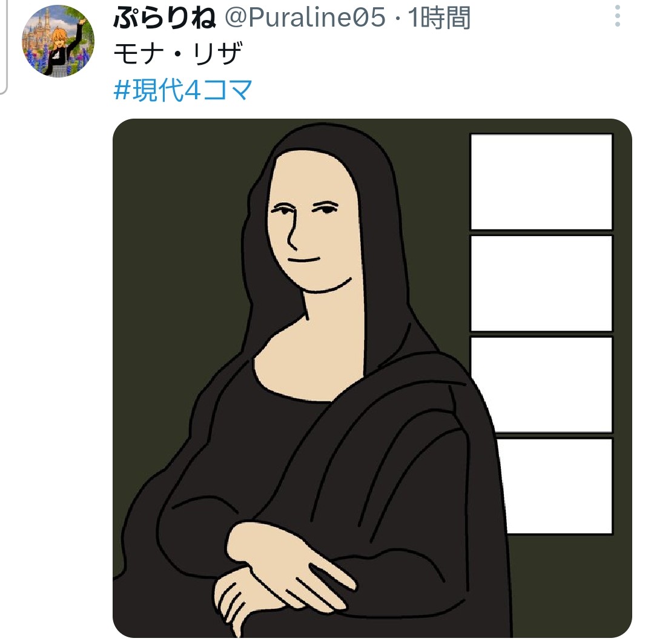The image size is (654, 644).
Task: Open the tweet's three-dot more options menu
Action: 617,16
